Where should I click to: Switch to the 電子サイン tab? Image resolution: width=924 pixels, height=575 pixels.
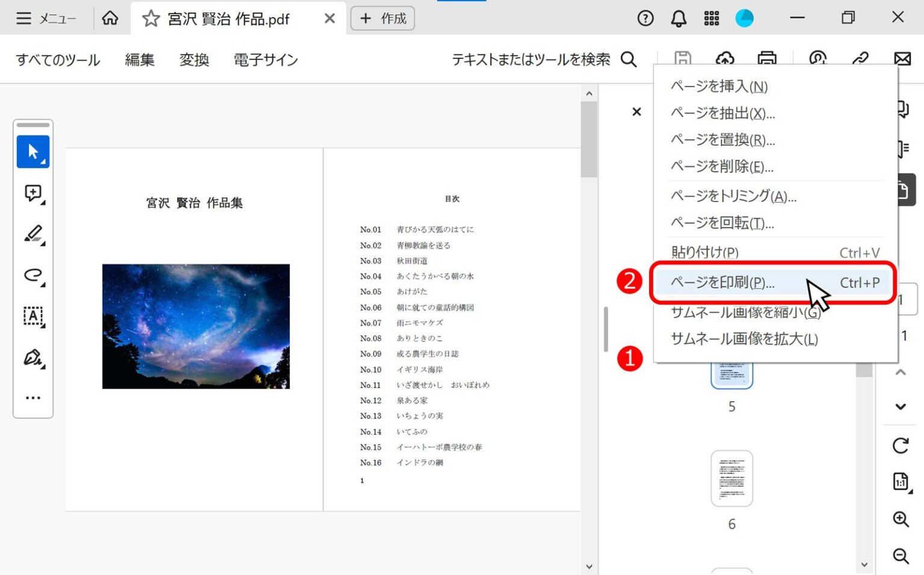click(x=265, y=60)
